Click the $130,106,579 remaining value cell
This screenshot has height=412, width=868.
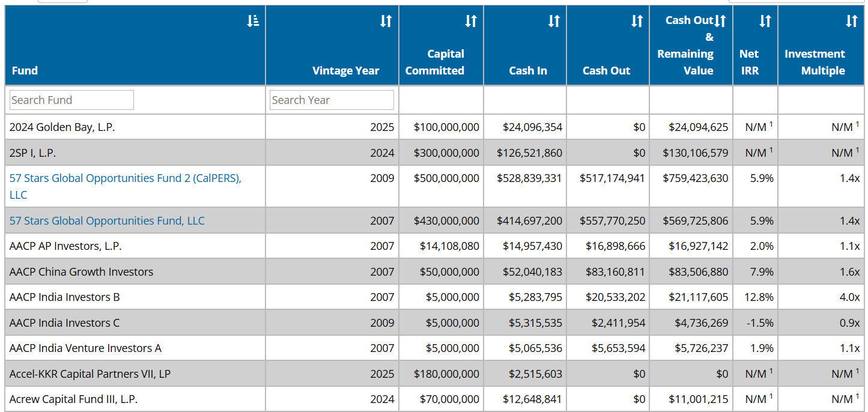tap(695, 153)
